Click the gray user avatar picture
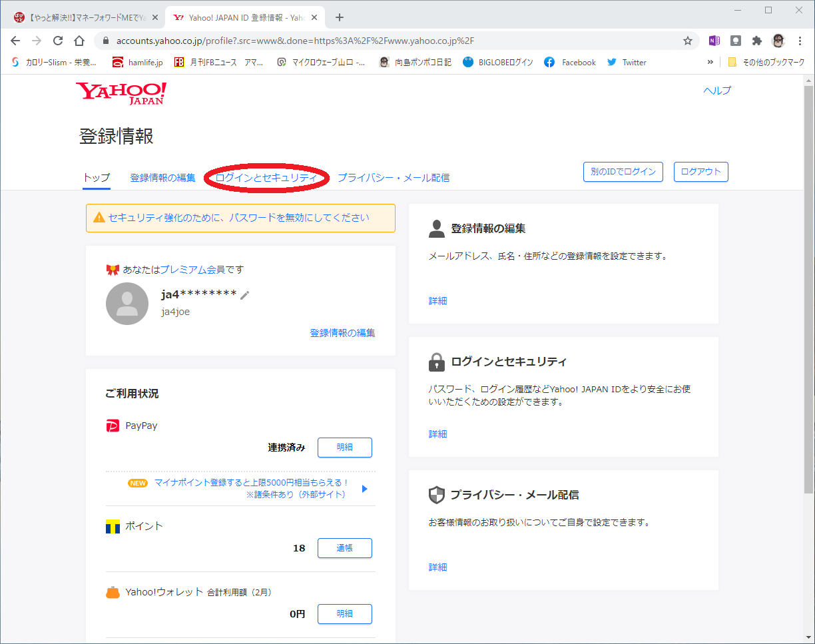The height and width of the screenshot is (644, 815). click(x=127, y=304)
